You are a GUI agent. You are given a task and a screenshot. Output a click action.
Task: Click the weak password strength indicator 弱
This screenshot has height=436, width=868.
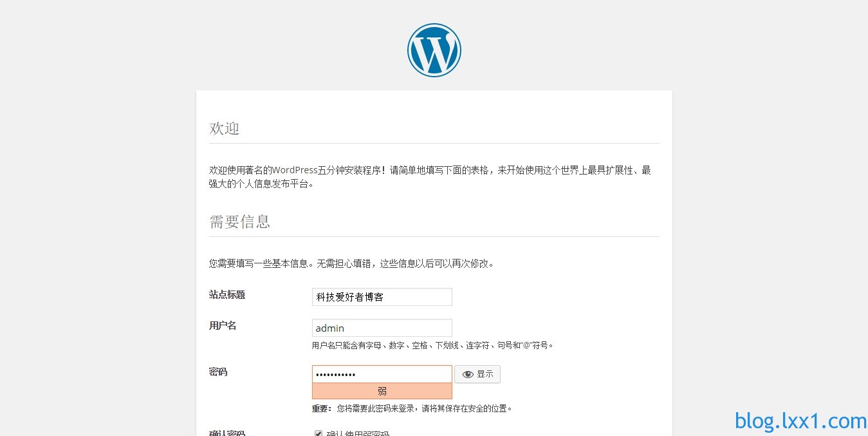point(382,391)
